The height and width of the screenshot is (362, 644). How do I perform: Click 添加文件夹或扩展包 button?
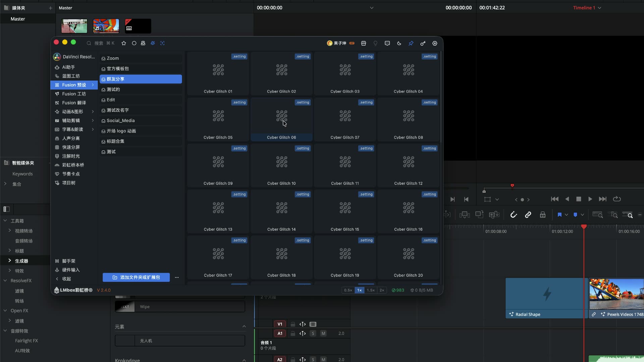point(136,278)
